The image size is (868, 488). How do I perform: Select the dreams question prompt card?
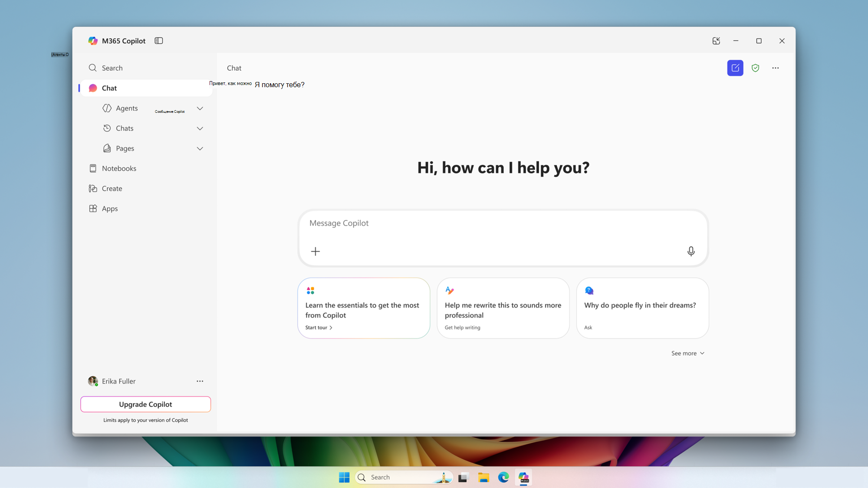pos(642,308)
